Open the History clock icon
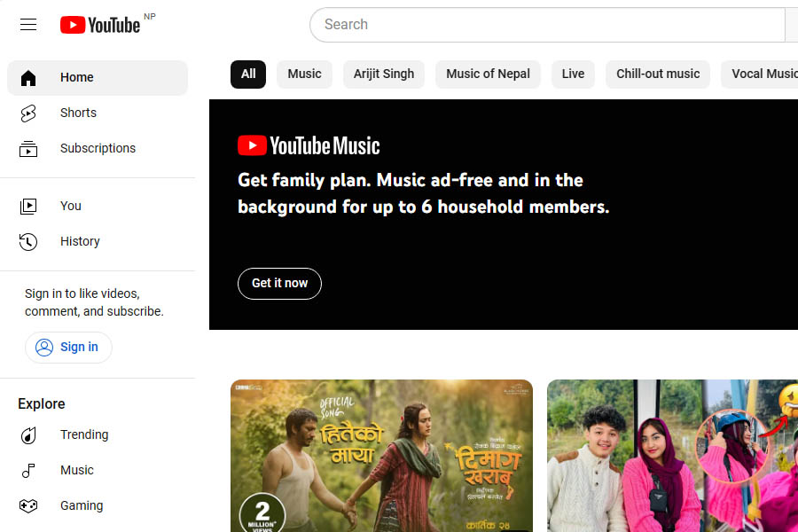Screen dimensions: 798x532 tap(28, 242)
